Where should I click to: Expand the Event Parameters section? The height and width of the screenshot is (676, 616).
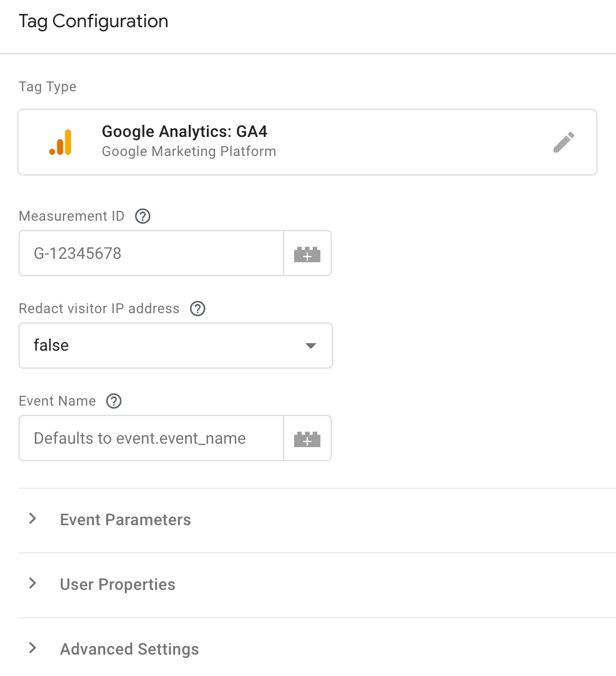point(125,519)
